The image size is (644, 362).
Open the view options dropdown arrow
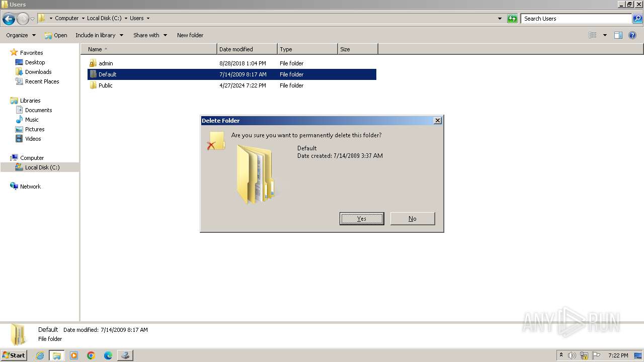click(605, 35)
